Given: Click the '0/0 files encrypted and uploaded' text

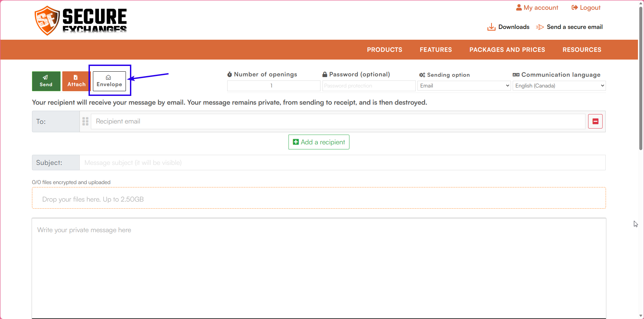Looking at the screenshot, I should coord(71,182).
